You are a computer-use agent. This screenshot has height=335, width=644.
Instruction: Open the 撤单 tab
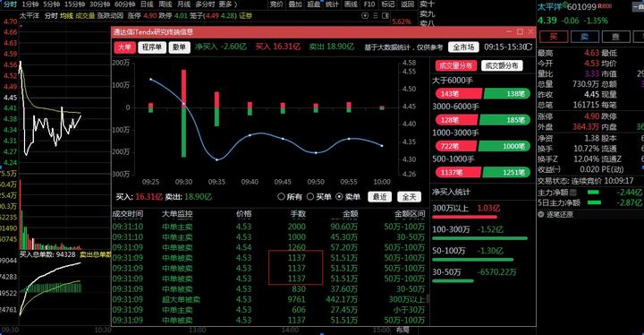(x=179, y=47)
